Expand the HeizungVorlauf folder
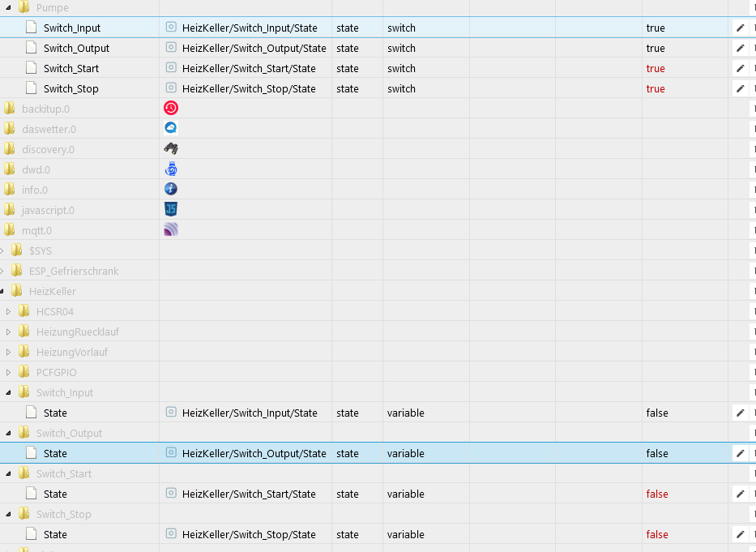This screenshot has width=756, height=552. [8, 353]
